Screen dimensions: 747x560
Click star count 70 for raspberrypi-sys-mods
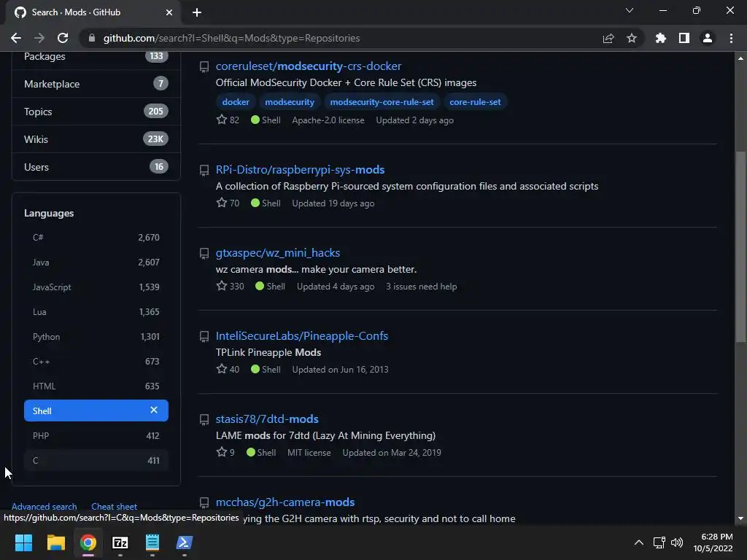(228, 203)
